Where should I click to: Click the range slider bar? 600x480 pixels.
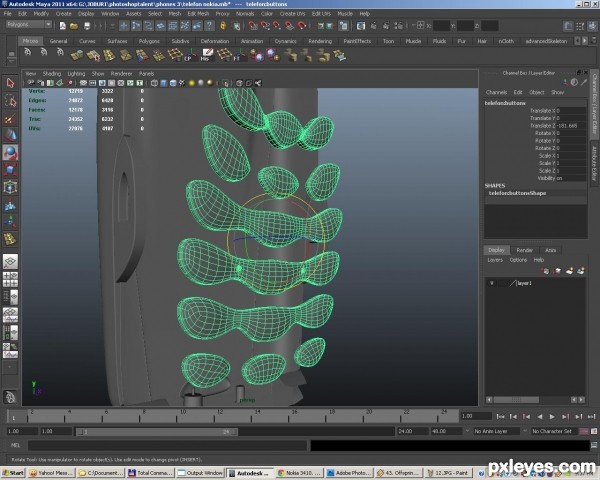pos(157,432)
